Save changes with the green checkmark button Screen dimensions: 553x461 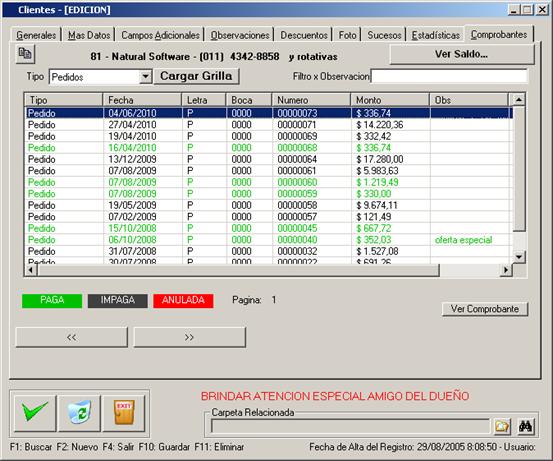[x=35, y=413]
